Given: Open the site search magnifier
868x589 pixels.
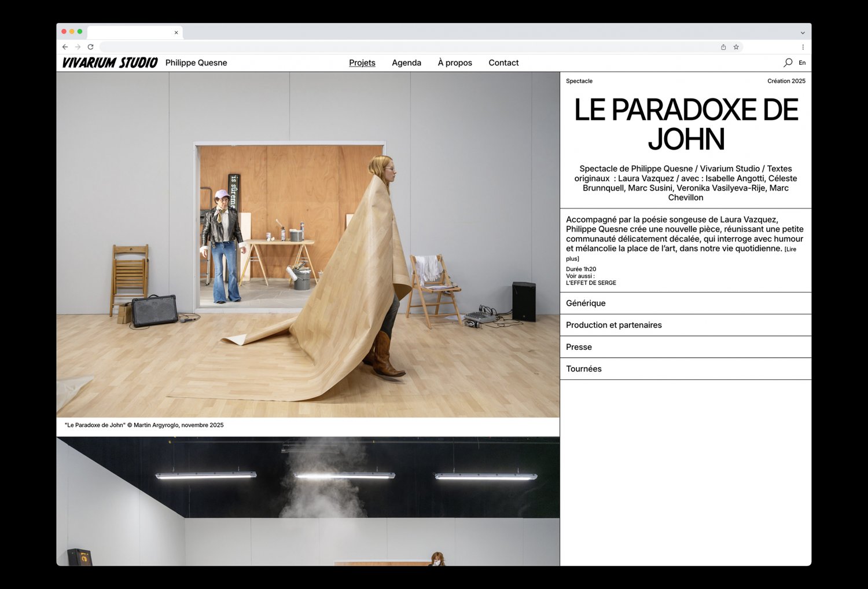Looking at the screenshot, I should point(788,63).
